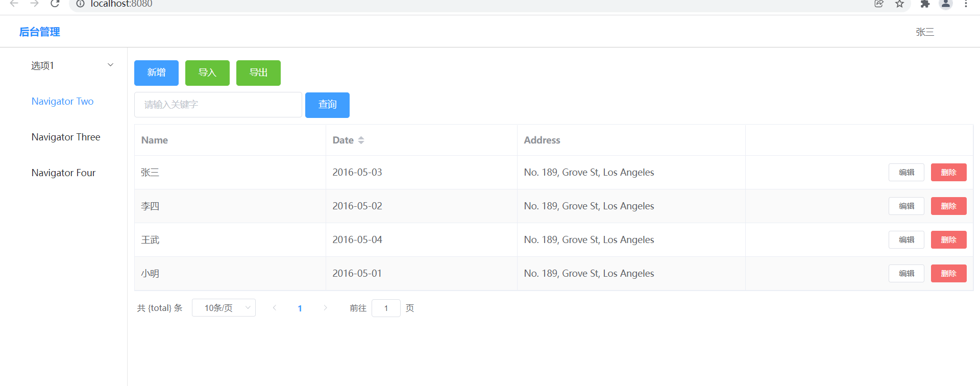Delete the 小明 row with 删除
Viewport: 980px width, 386px height.
point(948,274)
